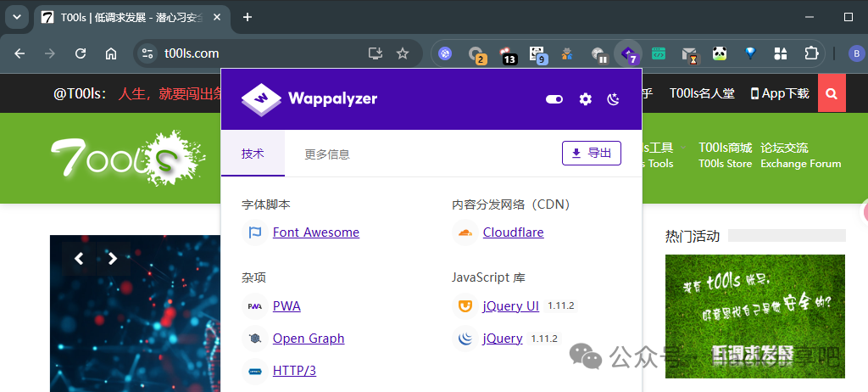Click the white shapes extension icon

point(781,53)
